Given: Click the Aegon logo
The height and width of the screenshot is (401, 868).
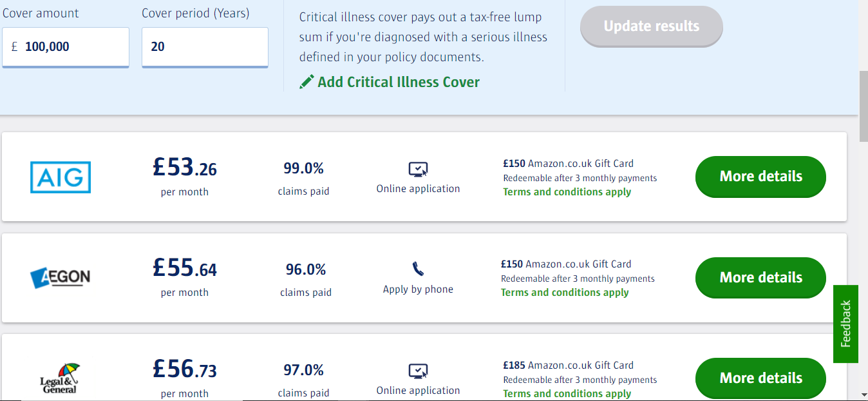Looking at the screenshot, I should pos(61,278).
